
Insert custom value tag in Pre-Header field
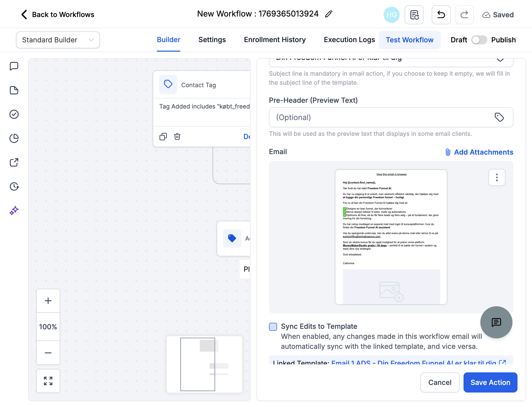tap(499, 117)
